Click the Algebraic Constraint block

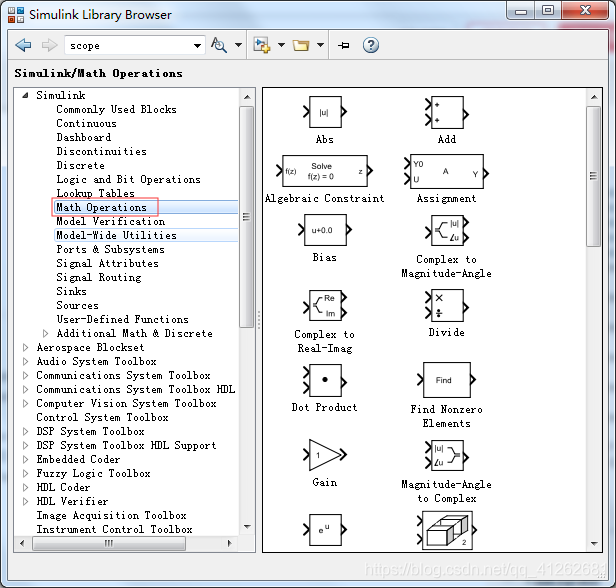[324, 171]
